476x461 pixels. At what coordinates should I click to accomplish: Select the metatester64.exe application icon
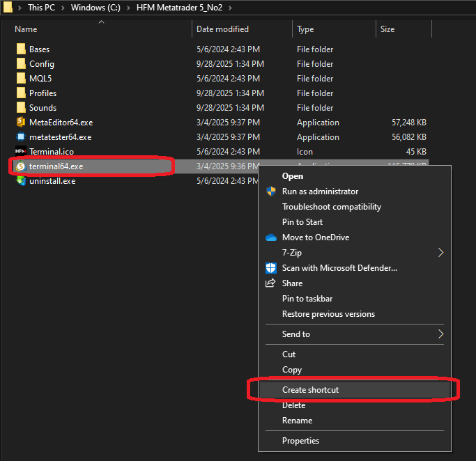coord(20,137)
